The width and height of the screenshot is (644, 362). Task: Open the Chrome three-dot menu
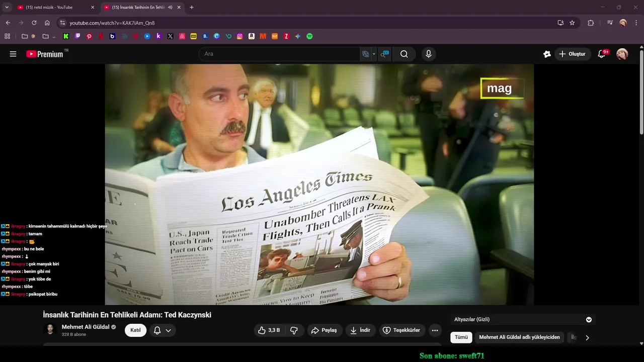636,23
